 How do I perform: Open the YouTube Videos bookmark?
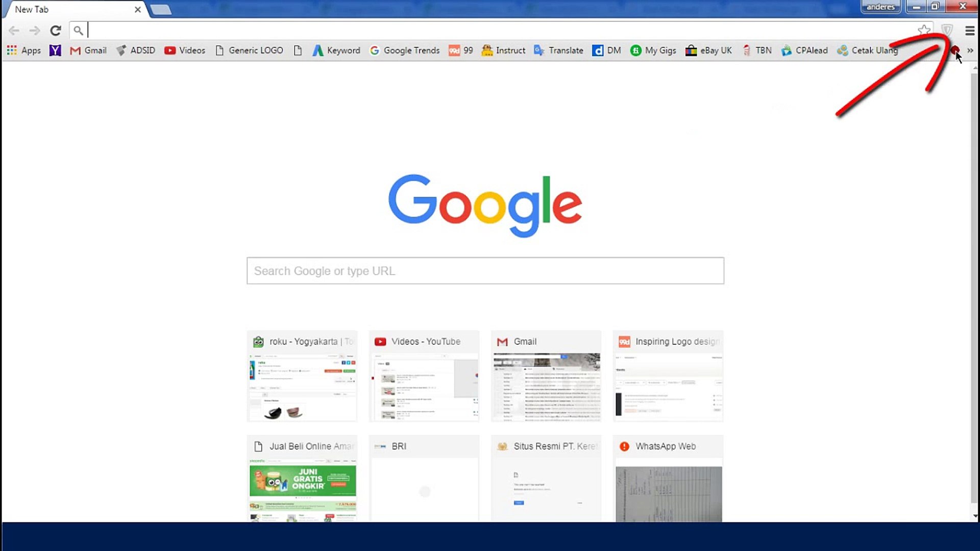[184, 50]
